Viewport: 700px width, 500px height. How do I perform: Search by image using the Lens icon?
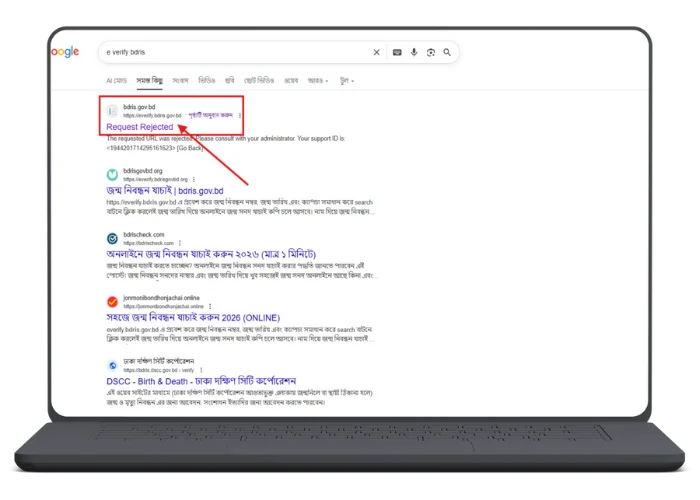pos(431,52)
